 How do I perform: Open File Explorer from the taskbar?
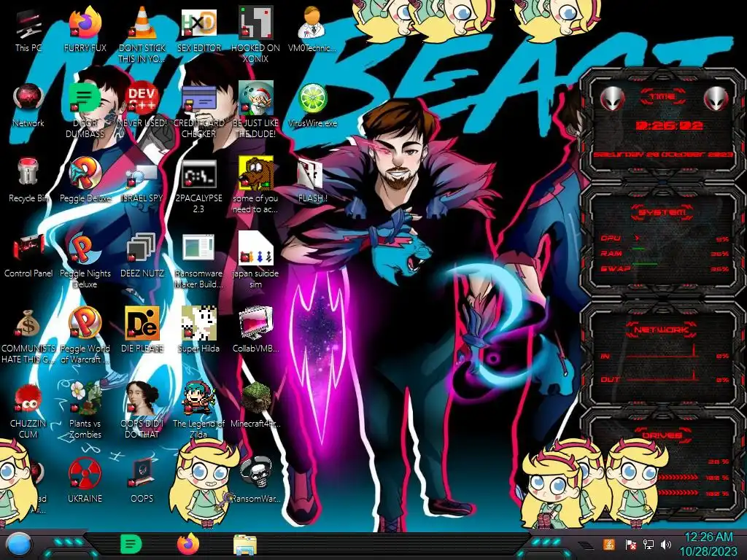[245, 545]
